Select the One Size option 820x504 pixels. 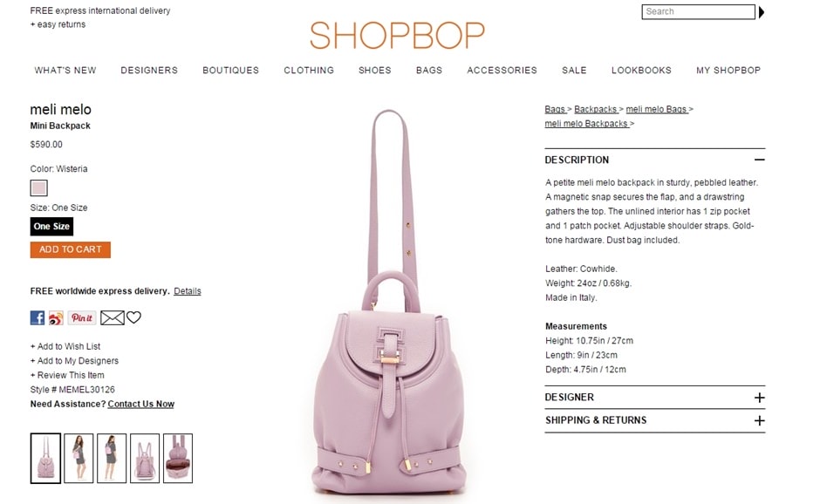point(51,227)
